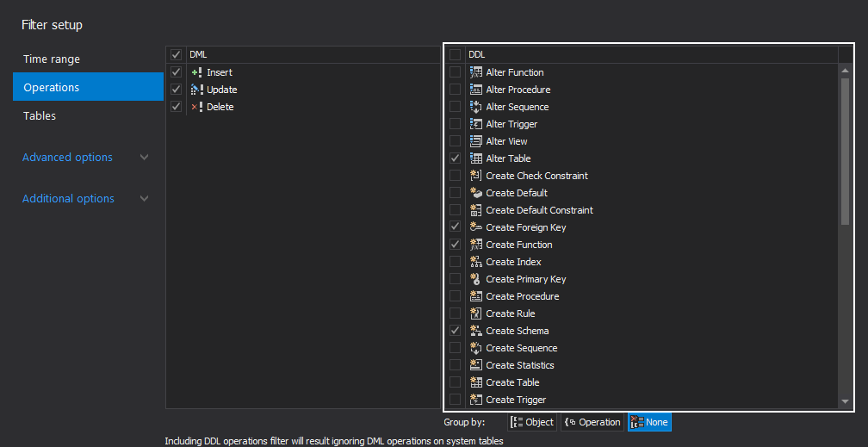Click the Alter View icon
The height and width of the screenshot is (447, 868).
[475, 141]
